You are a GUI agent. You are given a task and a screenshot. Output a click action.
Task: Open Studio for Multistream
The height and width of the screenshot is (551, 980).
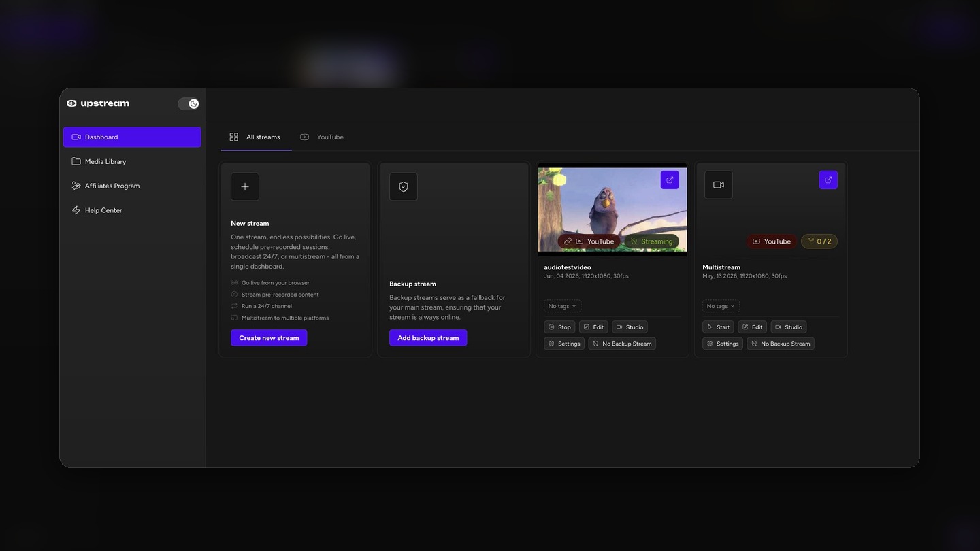tap(788, 327)
